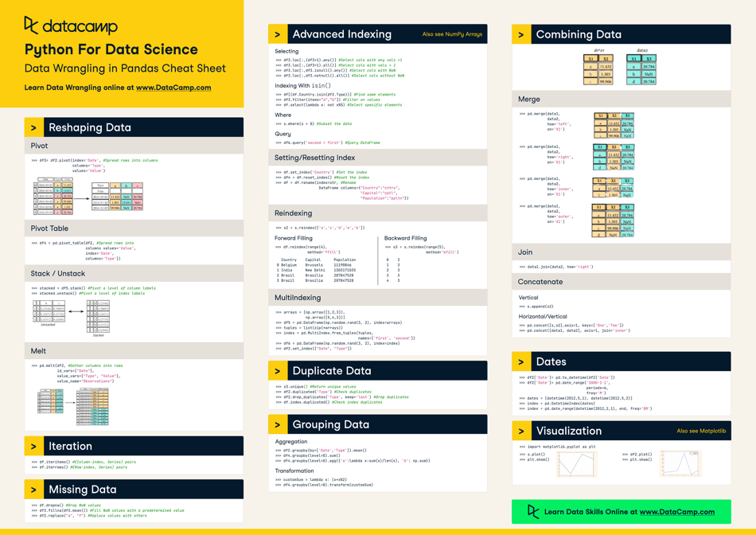756x535 pixels.
Task: Click the 'Grouping Data' section title
Action: click(331, 424)
